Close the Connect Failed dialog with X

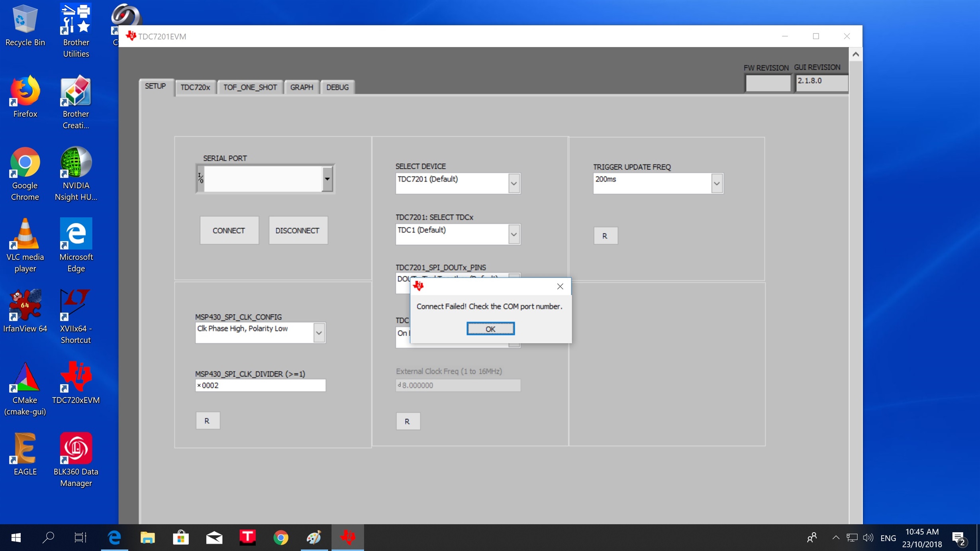[x=560, y=286]
